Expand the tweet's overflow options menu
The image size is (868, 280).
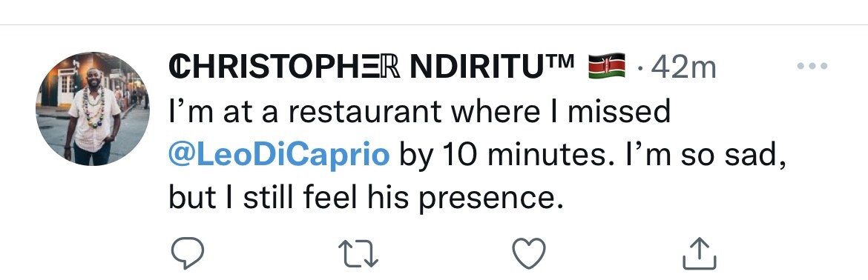click(812, 66)
